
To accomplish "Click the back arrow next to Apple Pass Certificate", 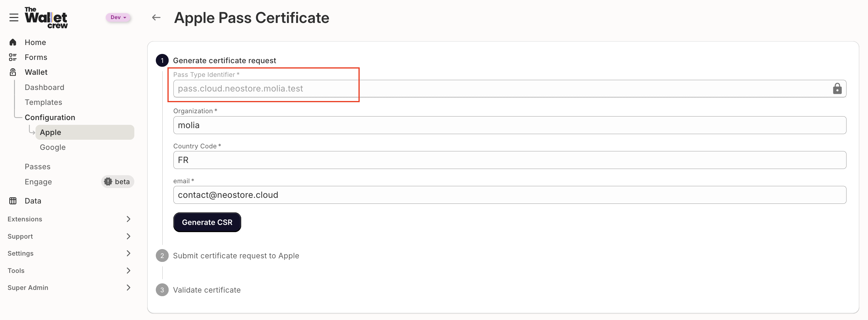I will point(156,17).
